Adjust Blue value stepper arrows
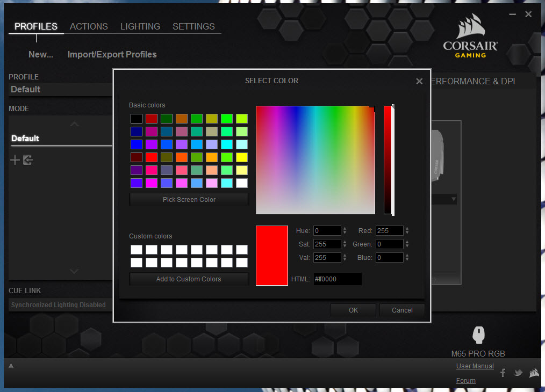This screenshot has height=392, width=545. tap(407, 257)
